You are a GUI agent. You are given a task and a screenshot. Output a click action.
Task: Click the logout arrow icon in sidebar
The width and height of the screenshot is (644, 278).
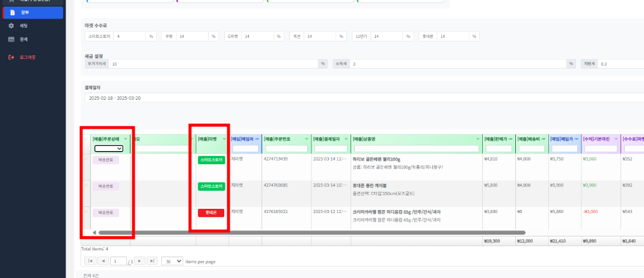coord(11,57)
